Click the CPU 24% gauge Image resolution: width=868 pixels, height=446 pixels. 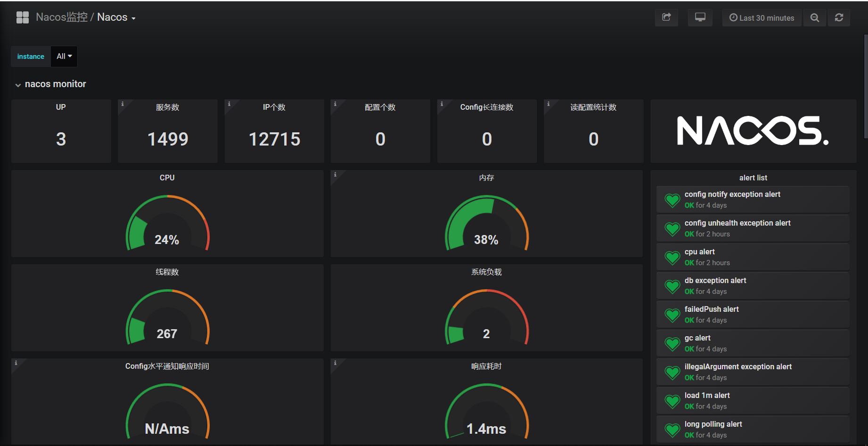pos(167,223)
